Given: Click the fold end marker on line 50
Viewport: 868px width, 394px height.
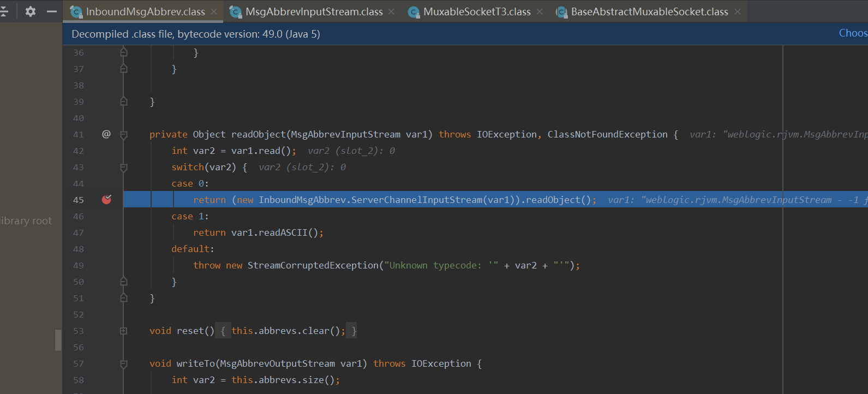Looking at the screenshot, I should tap(124, 282).
